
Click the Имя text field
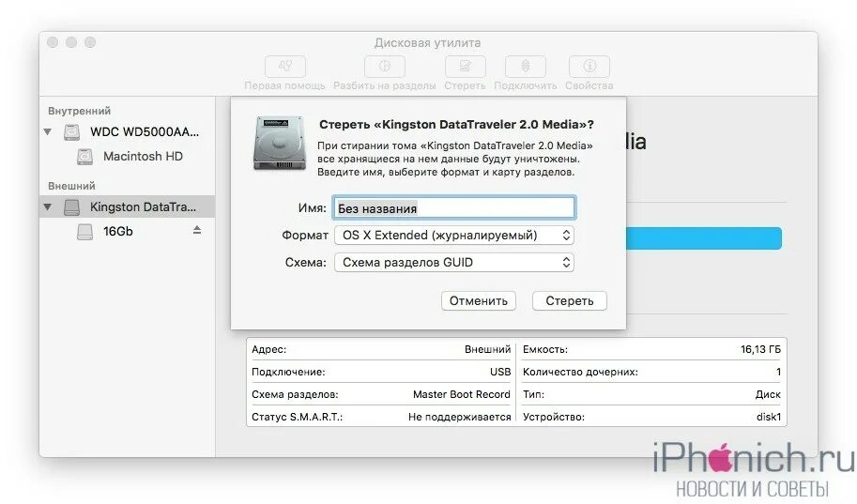[x=454, y=207]
